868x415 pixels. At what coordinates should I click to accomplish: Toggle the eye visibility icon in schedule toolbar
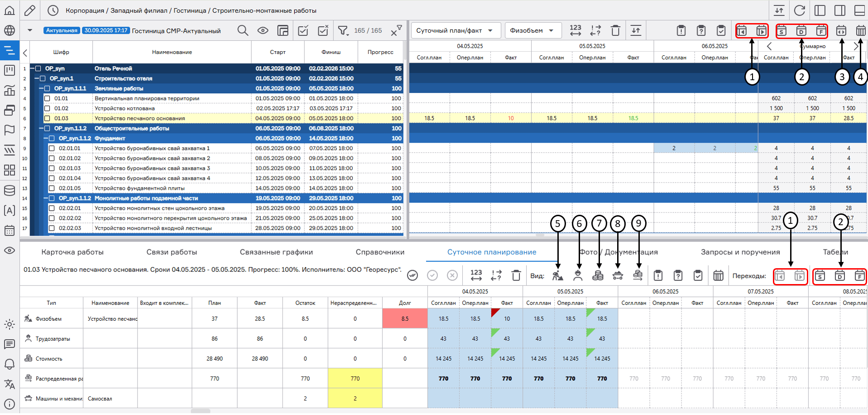pyautogui.click(x=263, y=30)
